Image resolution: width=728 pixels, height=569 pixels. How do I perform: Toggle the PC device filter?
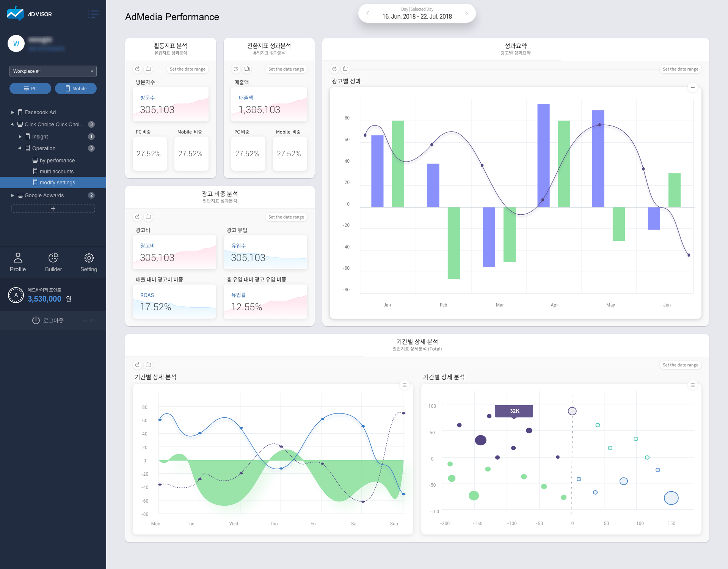click(x=30, y=88)
